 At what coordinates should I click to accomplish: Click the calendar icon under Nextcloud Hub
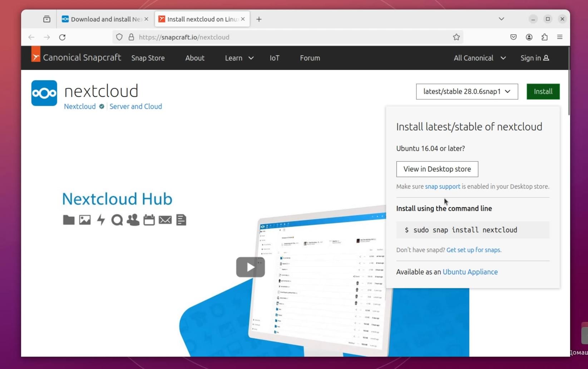(x=149, y=220)
